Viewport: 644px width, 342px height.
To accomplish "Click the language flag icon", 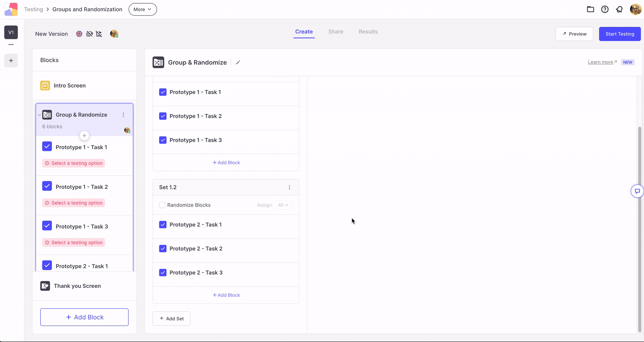I will point(79,34).
